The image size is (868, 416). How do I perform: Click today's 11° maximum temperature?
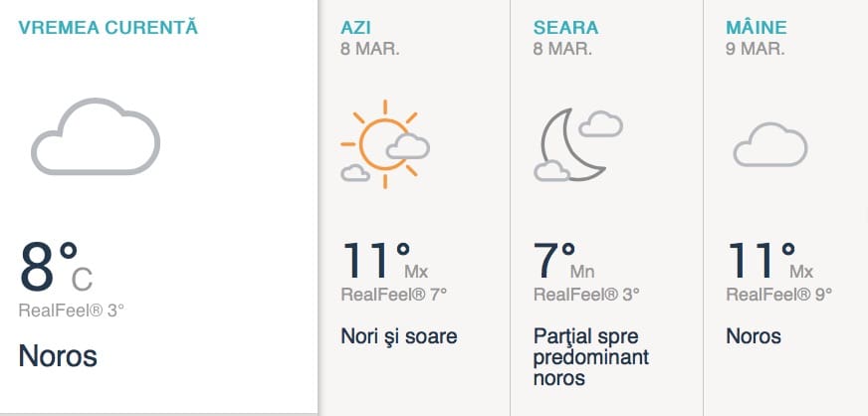pos(385,261)
